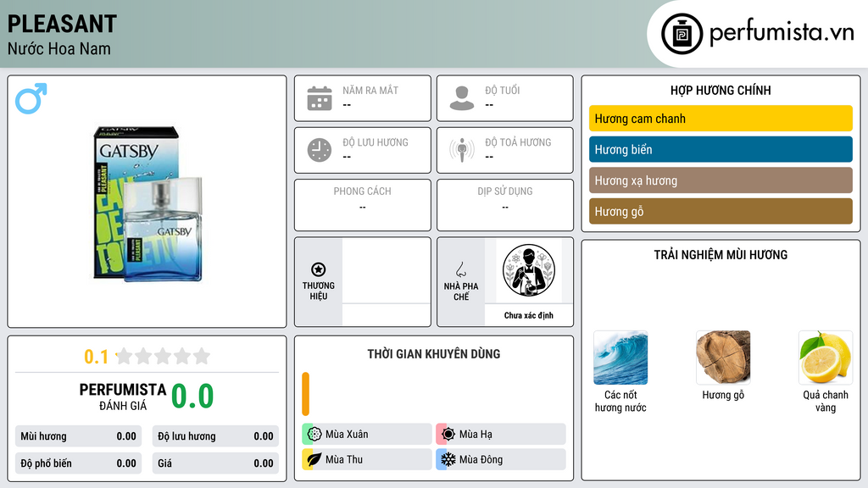
Task: Click the flower icon beside Mùa Xuân
Action: tap(314, 434)
